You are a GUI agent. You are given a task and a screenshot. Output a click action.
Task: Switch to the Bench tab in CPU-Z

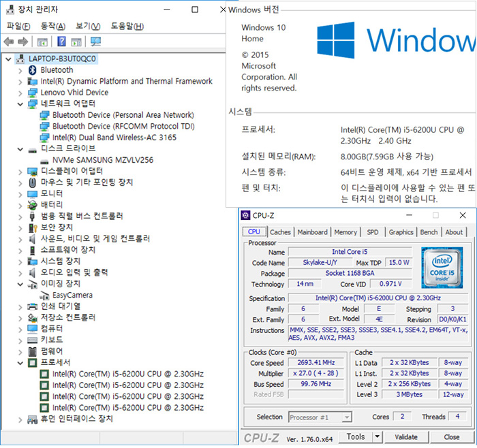click(x=429, y=232)
